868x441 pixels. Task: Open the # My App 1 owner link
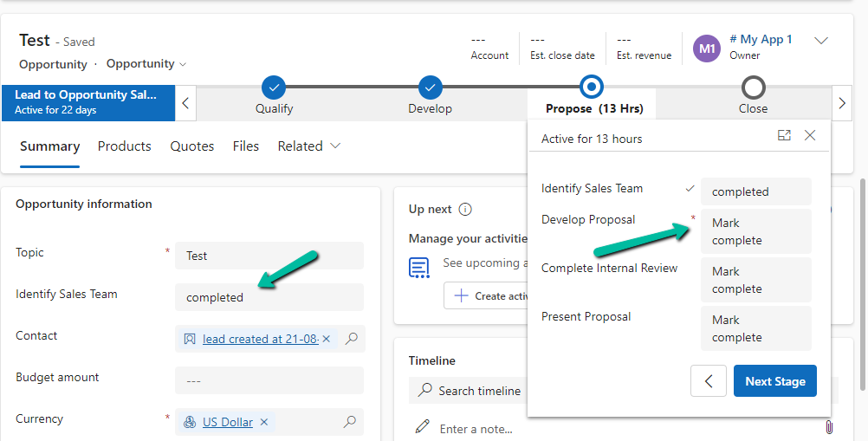point(761,39)
